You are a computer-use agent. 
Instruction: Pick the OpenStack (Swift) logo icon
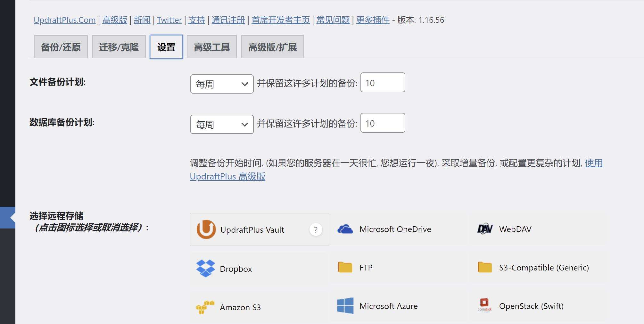(484, 305)
